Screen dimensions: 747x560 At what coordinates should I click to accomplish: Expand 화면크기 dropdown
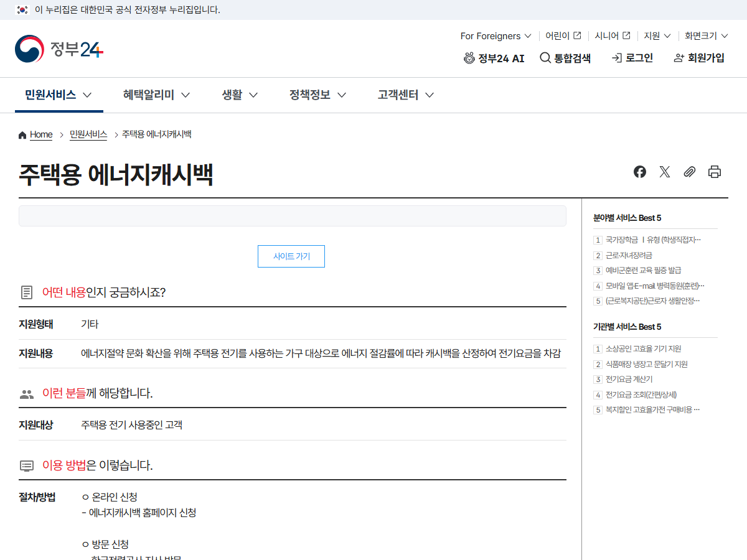click(707, 35)
